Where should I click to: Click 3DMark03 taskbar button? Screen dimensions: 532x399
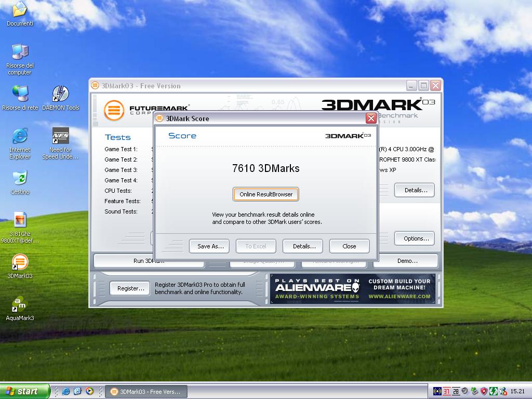[145, 391]
